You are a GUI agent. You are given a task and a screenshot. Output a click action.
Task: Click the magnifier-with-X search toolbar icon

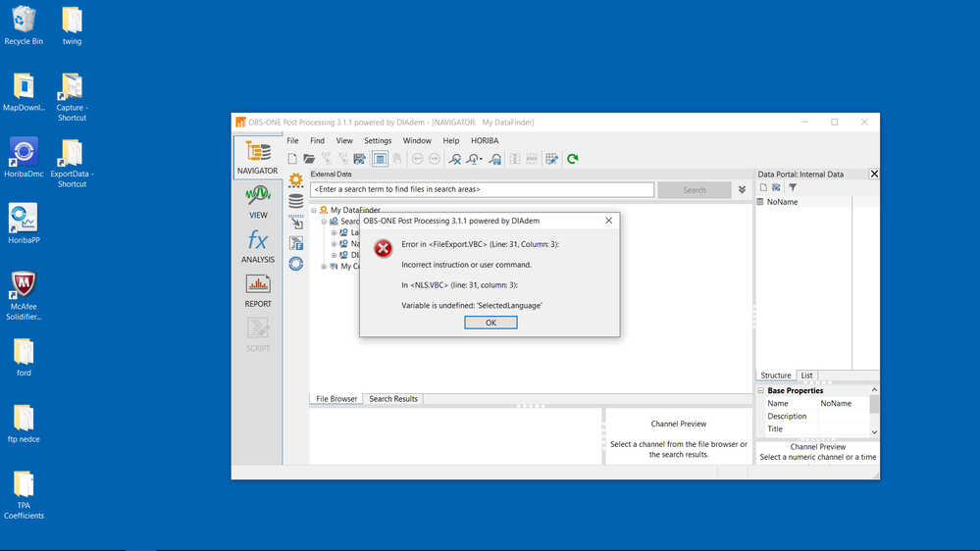click(455, 159)
